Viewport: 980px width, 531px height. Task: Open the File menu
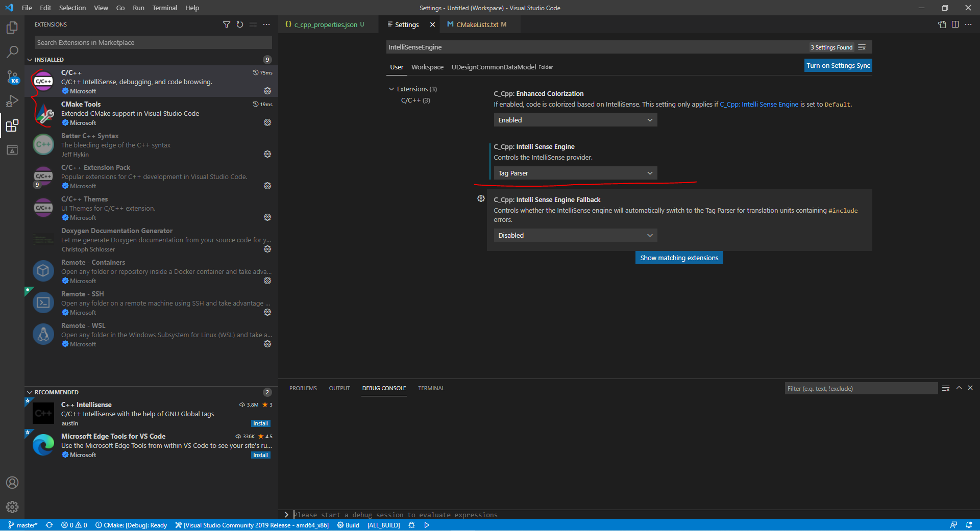pos(27,8)
